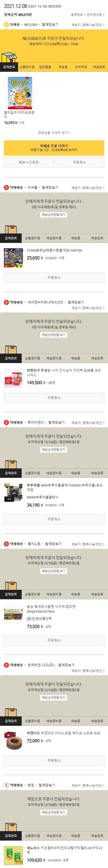Click the red S icon beside 에이앤씨커뮤니케이션즈
Screen dimensions: 108x868
[6, 302]
